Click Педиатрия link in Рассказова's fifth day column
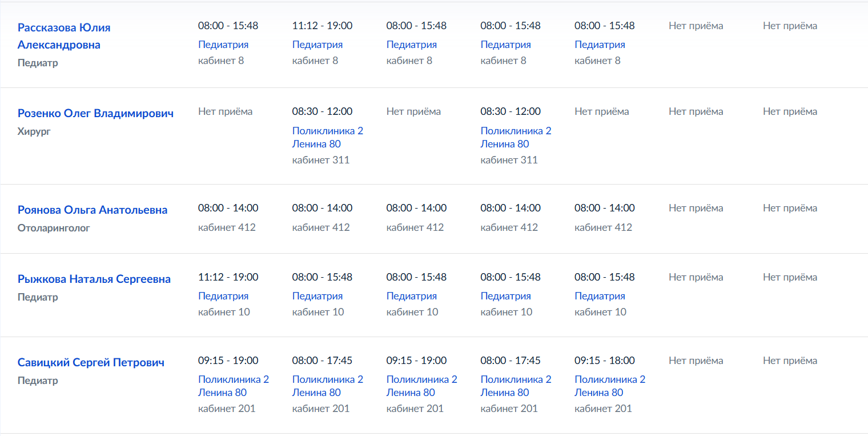This screenshot has width=868, height=436. (600, 45)
